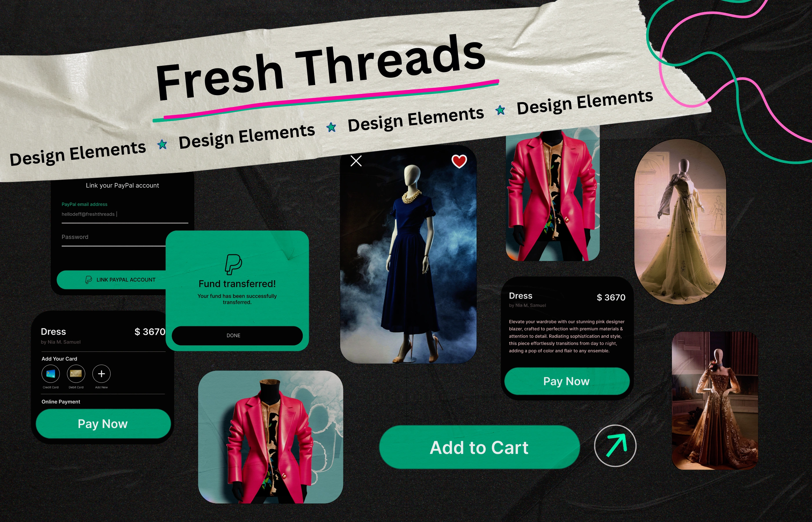Click the Add New card plus icon
The image size is (812, 522).
[x=101, y=374]
